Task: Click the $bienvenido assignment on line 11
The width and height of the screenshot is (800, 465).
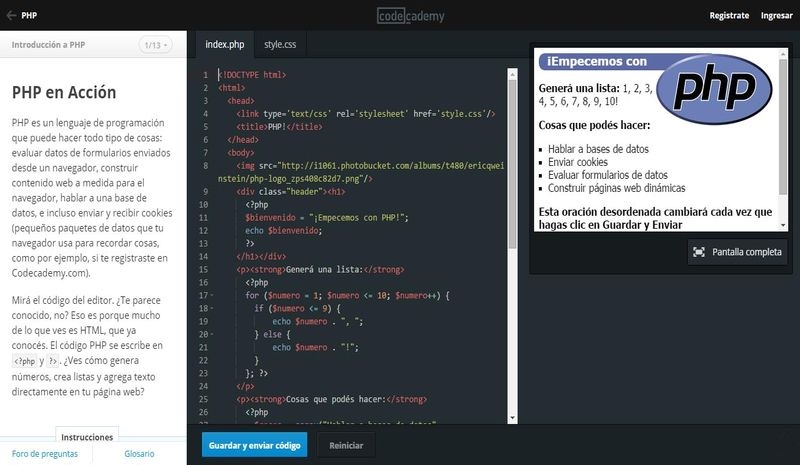Action: pos(327,217)
